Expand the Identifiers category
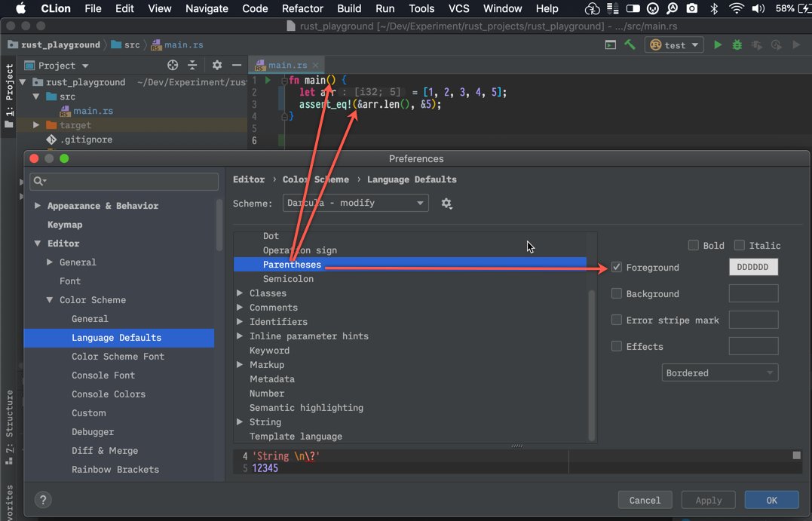 pyautogui.click(x=240, y=322)
